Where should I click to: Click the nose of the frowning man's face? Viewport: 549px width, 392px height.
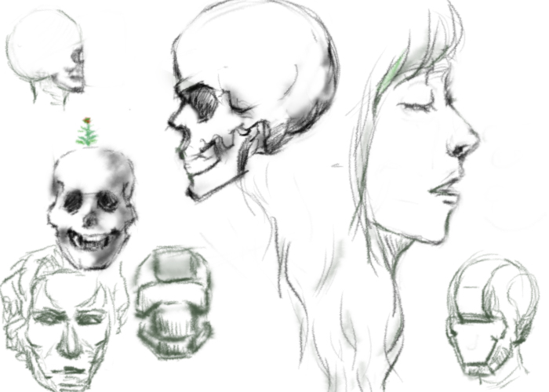tap(68, 339)
